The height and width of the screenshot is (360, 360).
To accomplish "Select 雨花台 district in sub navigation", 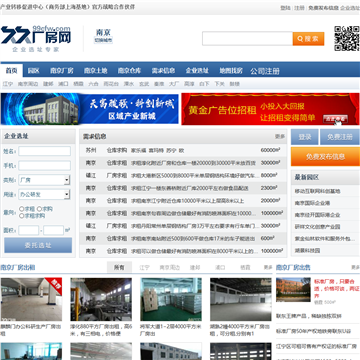I will pyautogui.click(x=111, y=84).
